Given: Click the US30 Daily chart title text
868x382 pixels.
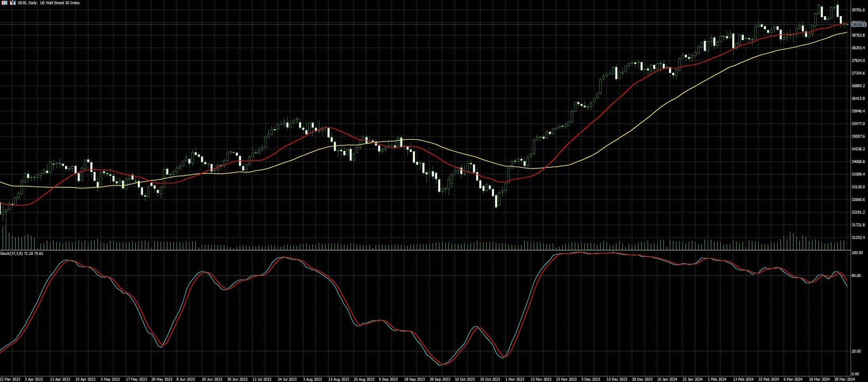Looking at the screenshot, I should coord(49,3).
